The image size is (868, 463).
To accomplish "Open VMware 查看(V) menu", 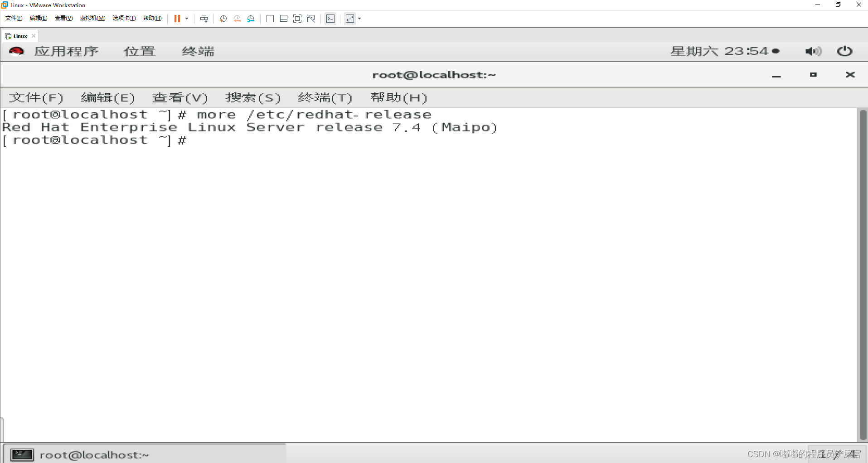I will click(x=63, y=18).
